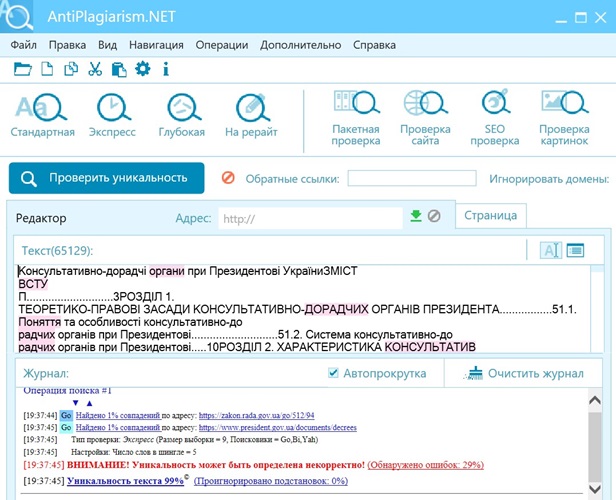Screen dimensions: 616x500
Task: Open settings via the gear icon
Action: [x=143, y=69]
